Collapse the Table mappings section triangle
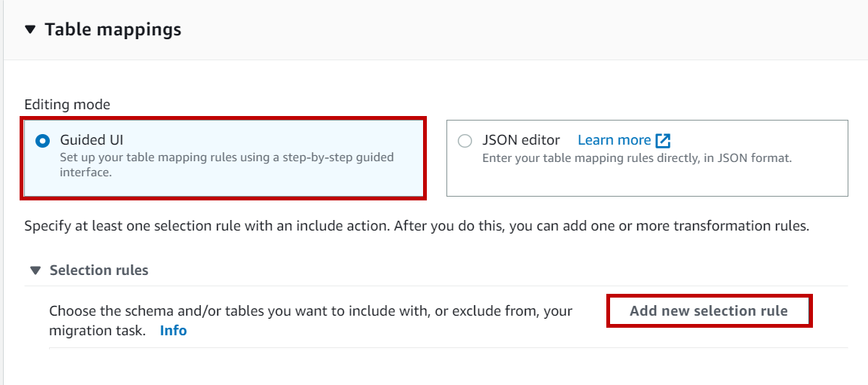The height and width of the screenshot is (385, 868). coord(29,29)
